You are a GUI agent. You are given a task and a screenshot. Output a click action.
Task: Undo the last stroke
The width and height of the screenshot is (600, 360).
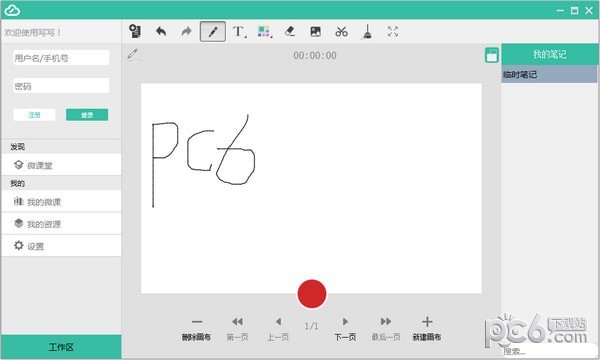[x=161, y=31]
